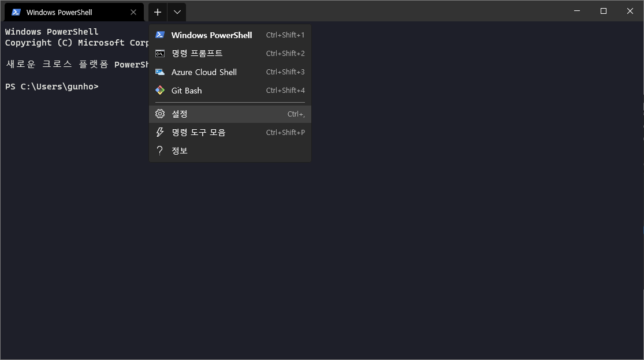Open 명령 도구 모음 command palette
This screenshot has height=360, width=644.
tap(230, 132)
